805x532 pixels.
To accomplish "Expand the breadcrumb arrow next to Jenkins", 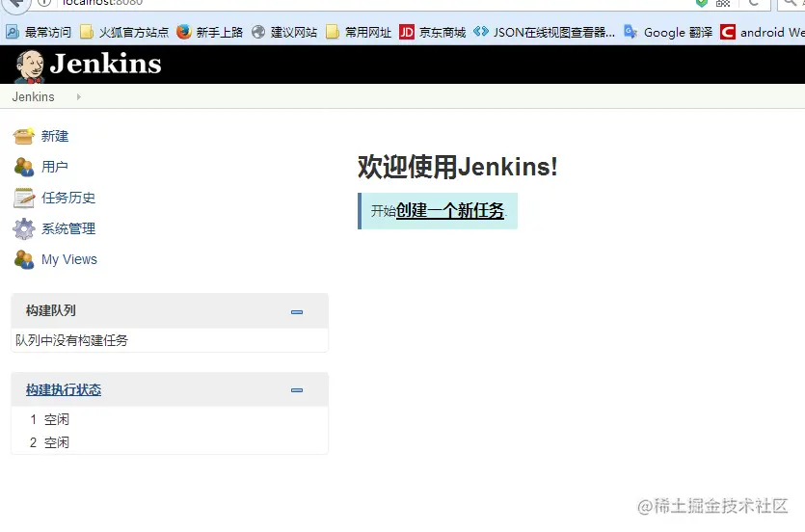I will [78, 97].
